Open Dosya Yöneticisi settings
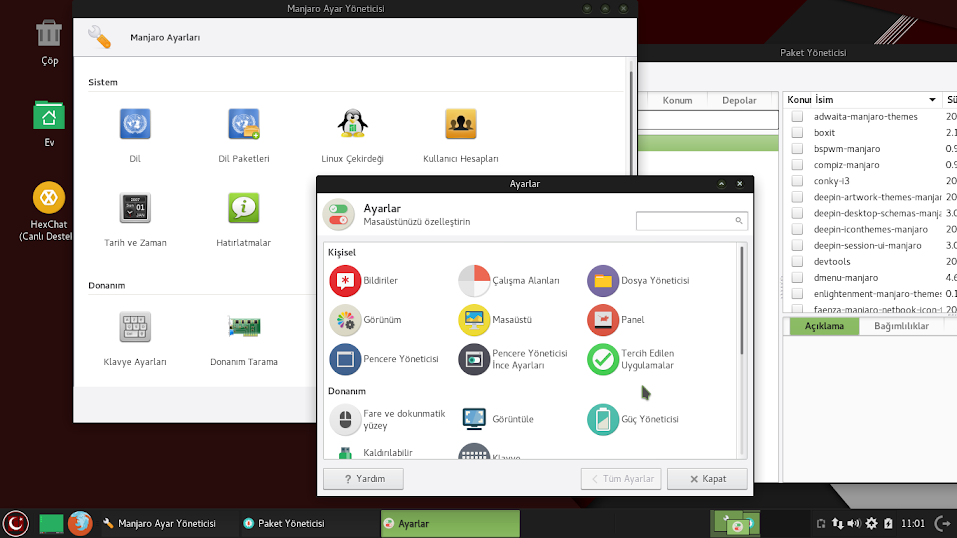 pyautogui.click(x=638, y=280)
